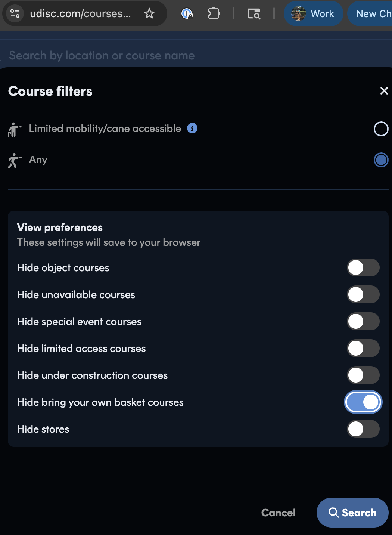Click the site information icon in address bar
The height and width of the screenshot is (535, 392).
[15, 14]
